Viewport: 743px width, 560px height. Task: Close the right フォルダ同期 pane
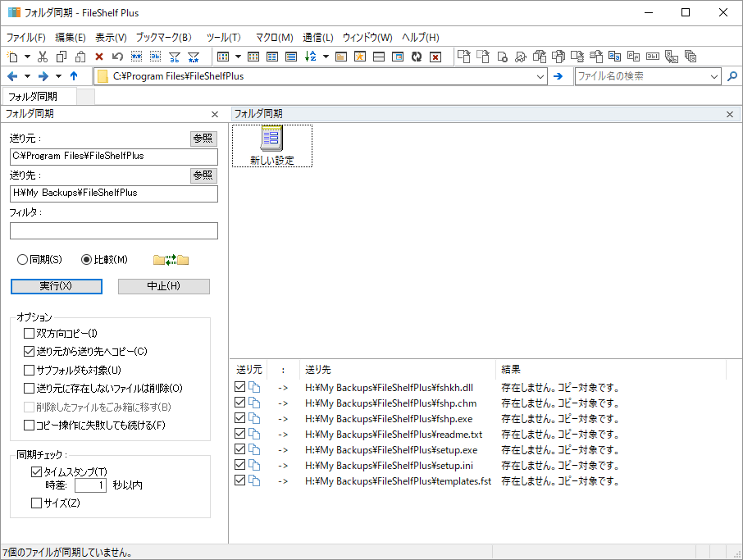730,114
